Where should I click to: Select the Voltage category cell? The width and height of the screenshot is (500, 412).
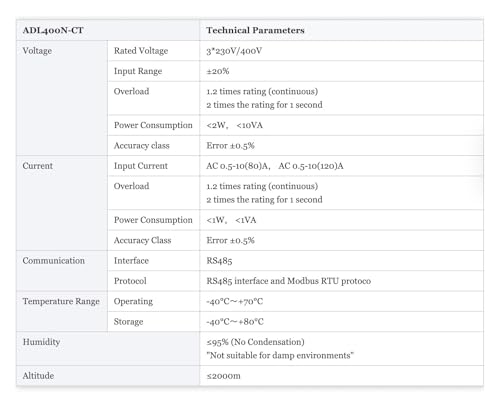click(x=62, y=98)
